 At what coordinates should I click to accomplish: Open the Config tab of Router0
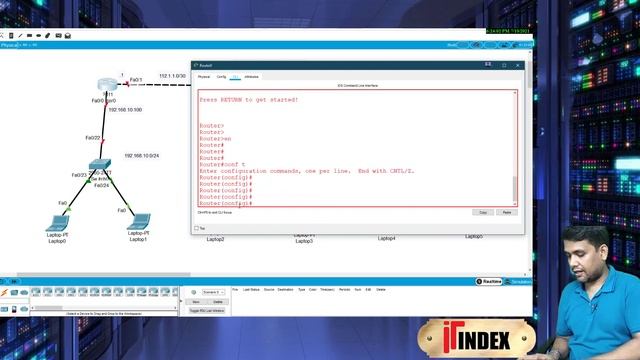[x=221, y=77]
